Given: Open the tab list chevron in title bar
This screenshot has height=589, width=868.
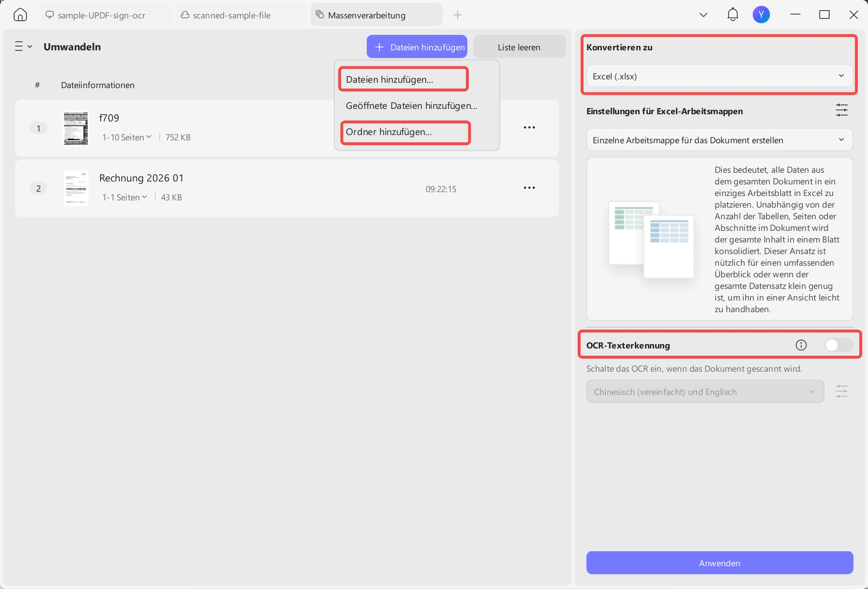Looking at the screenshot, I should coord(703,15).
